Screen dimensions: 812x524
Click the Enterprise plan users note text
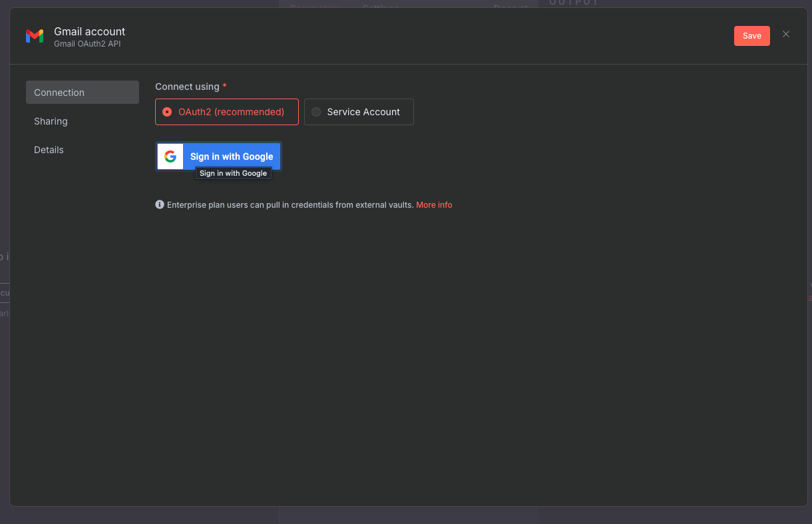pos(290,205)
